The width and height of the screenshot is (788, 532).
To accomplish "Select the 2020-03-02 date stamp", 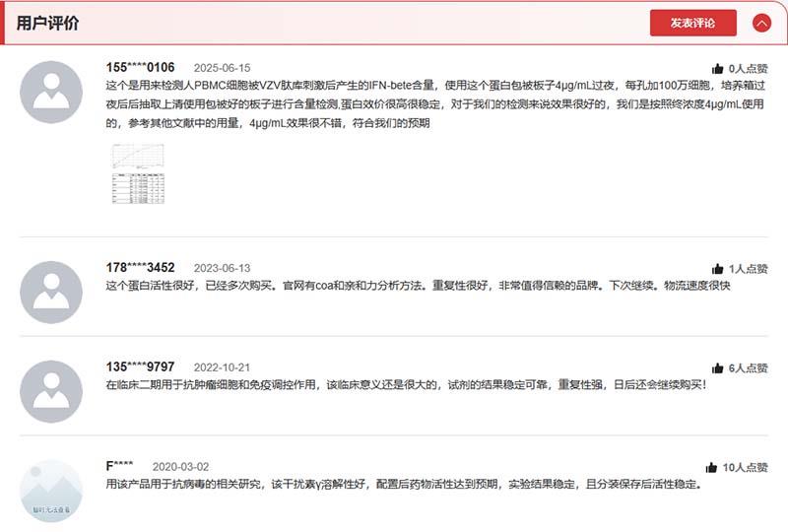I will [180, 467].
